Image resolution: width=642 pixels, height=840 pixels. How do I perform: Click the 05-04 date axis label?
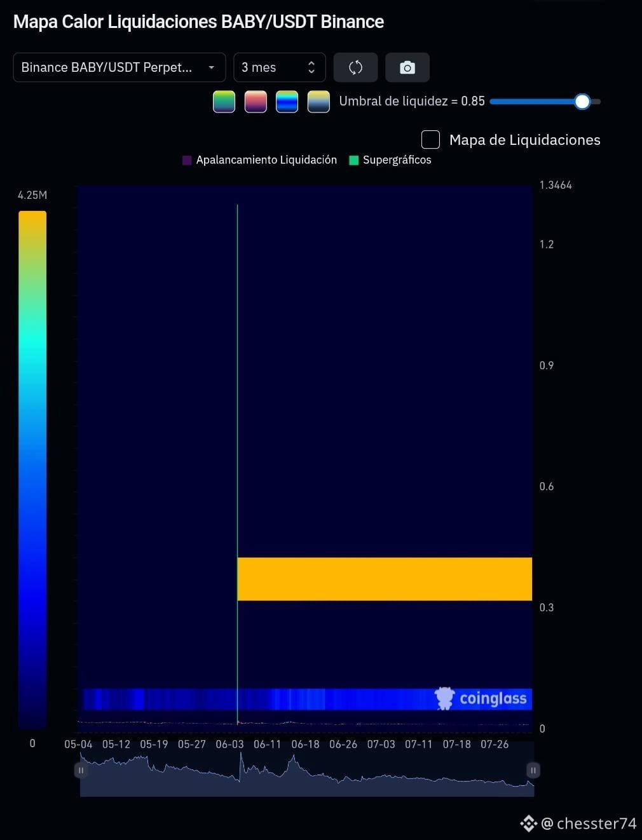pos(78,744)
